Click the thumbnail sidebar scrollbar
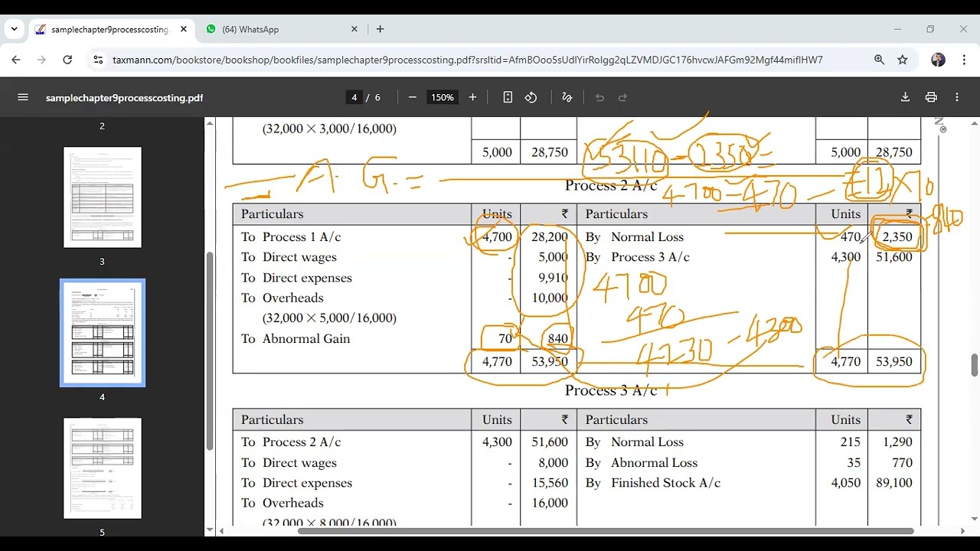Viewport: 980px width, 551px height. [209, 351]
